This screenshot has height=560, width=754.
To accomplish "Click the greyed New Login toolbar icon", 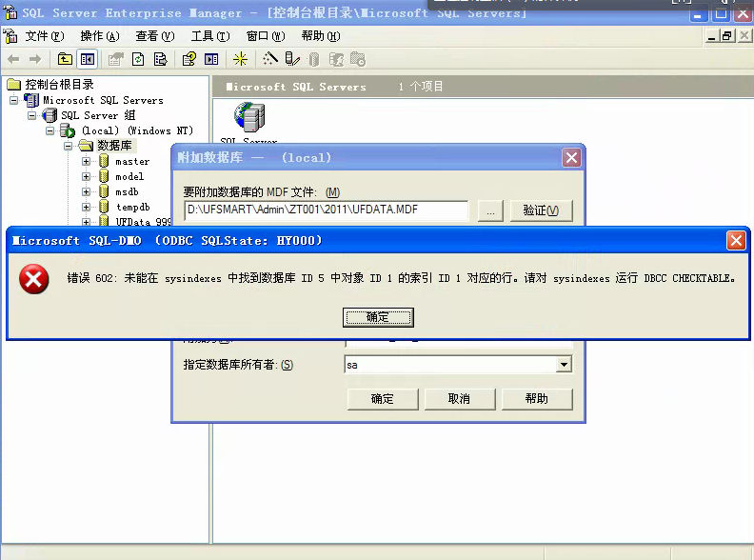I will click(336, 60).
